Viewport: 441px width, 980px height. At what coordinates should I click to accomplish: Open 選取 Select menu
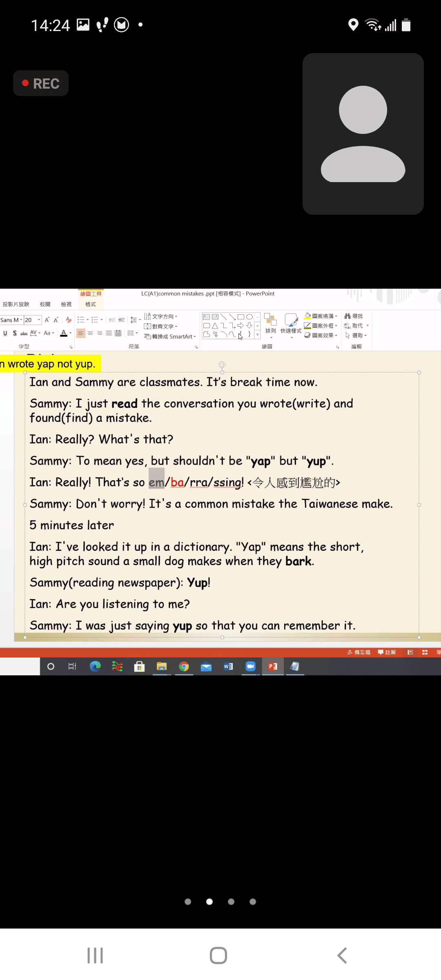coord(356,335)
